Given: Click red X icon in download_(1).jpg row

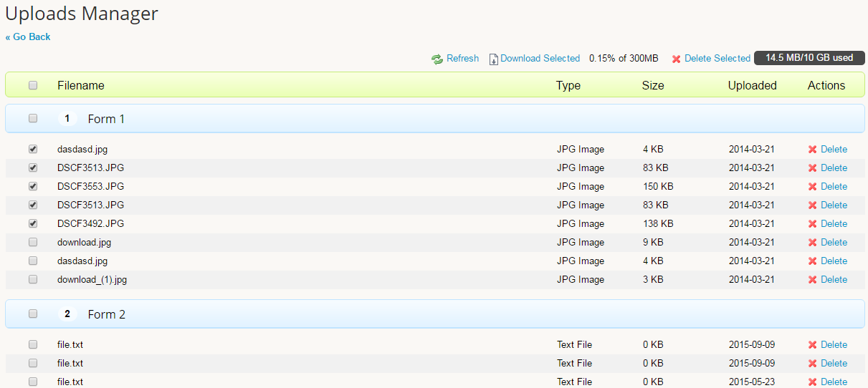Looking at the screenshot, I should [812, 280].
